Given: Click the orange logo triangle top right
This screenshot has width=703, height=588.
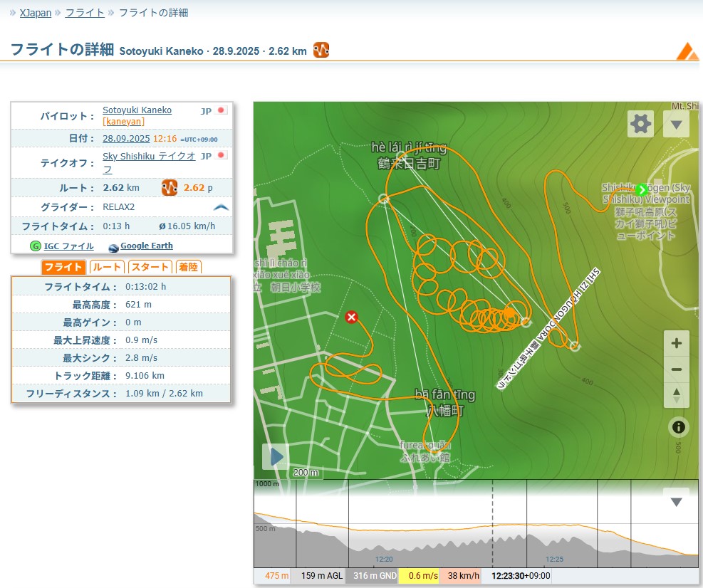Looking at the screenshot, I should 687,51.
